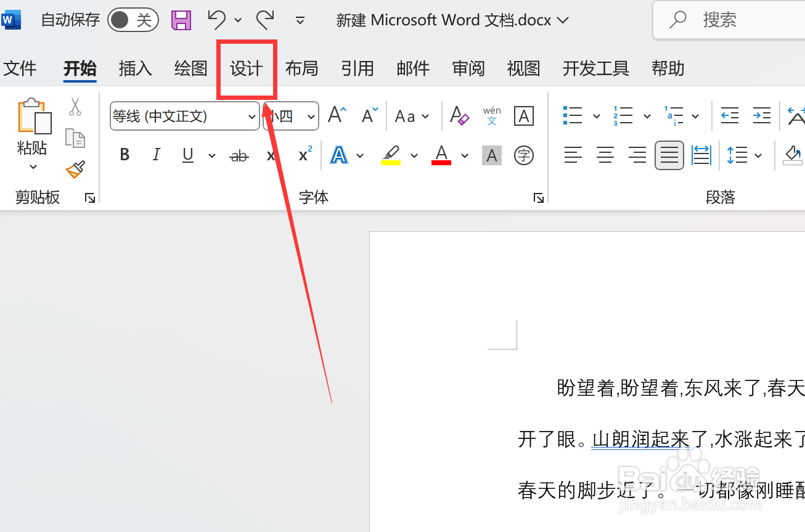Switch off the AutoSave toggle
The image size is (805, 532).
point(133,19)
